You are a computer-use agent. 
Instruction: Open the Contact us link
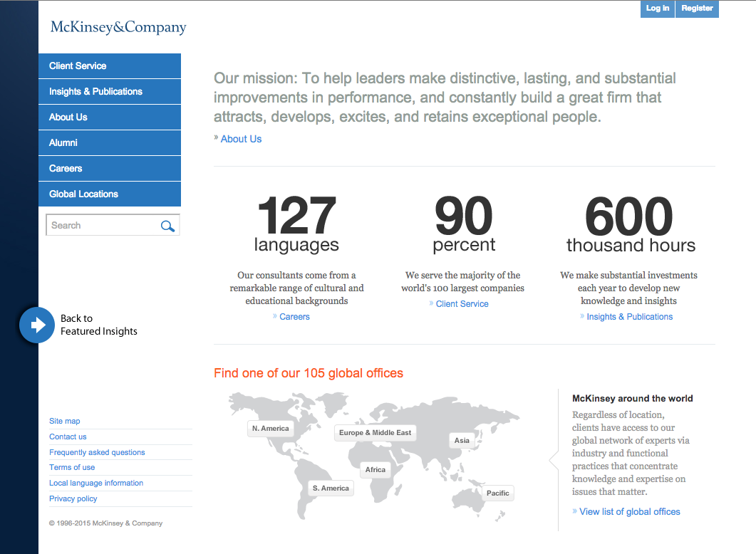(x=68, y=437)
